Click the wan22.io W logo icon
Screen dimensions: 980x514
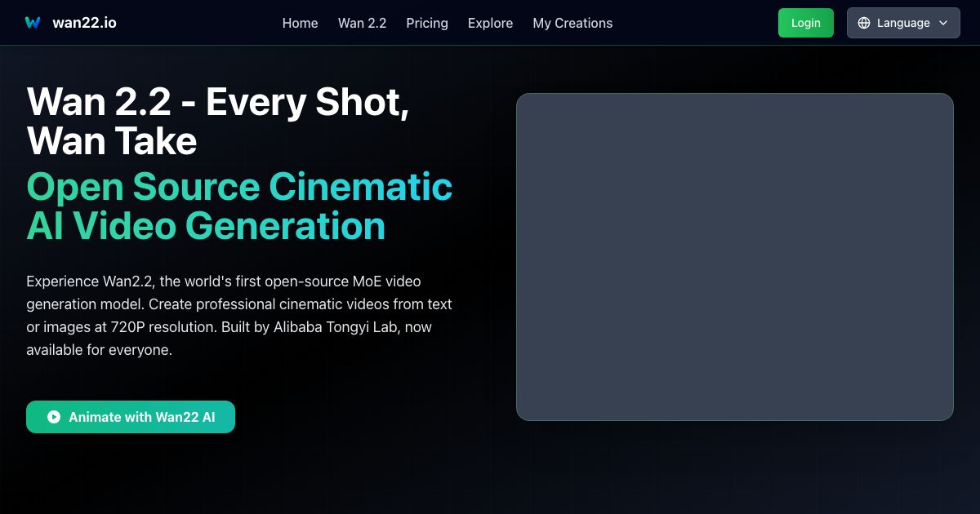click(x=33, y=23)
